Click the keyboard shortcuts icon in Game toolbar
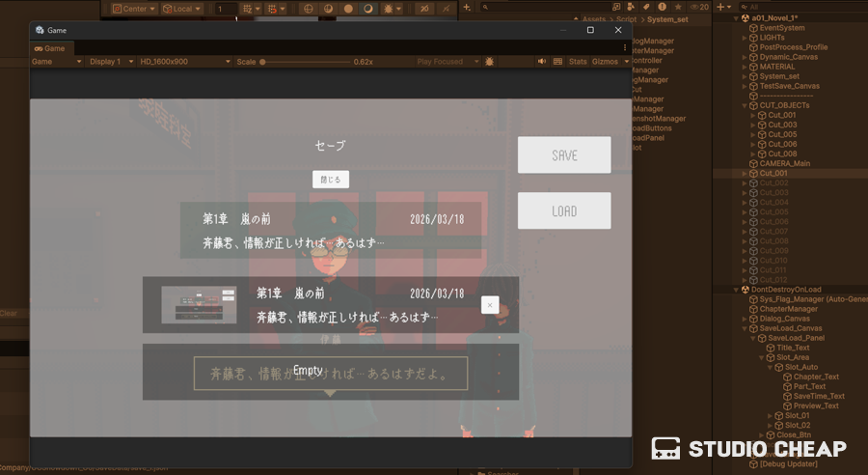Screen dimensions: 868x475 pyautogui.click(x=557, y=62)
